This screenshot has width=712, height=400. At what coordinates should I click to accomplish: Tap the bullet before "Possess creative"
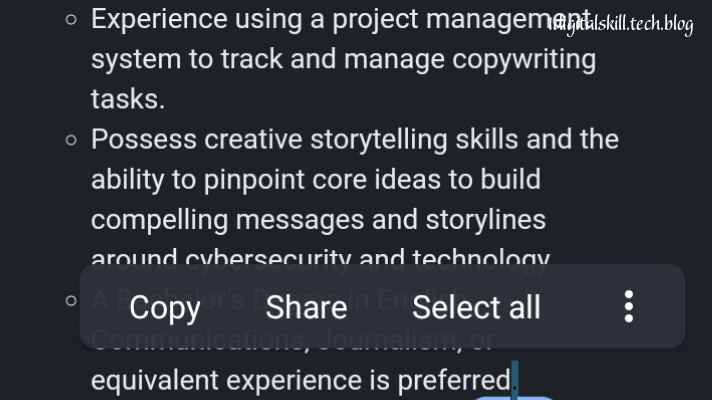(70, 139)
